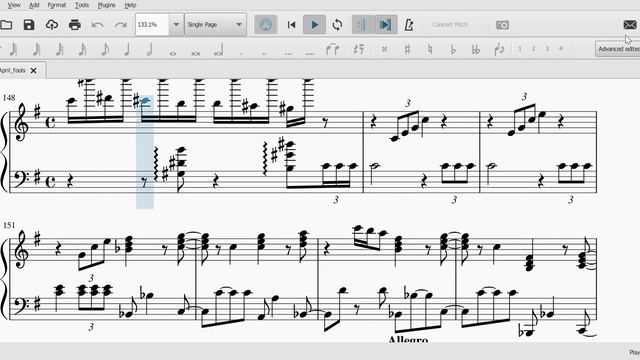Viewport: 640px width, 360px height.
Task: Apply a triple augmentation dot
Action: pos(288,53)
